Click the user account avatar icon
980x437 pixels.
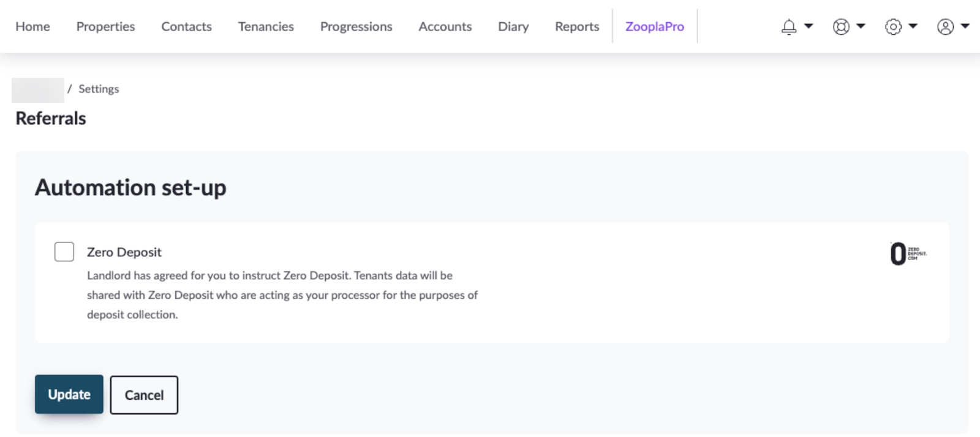click(945, 27)
